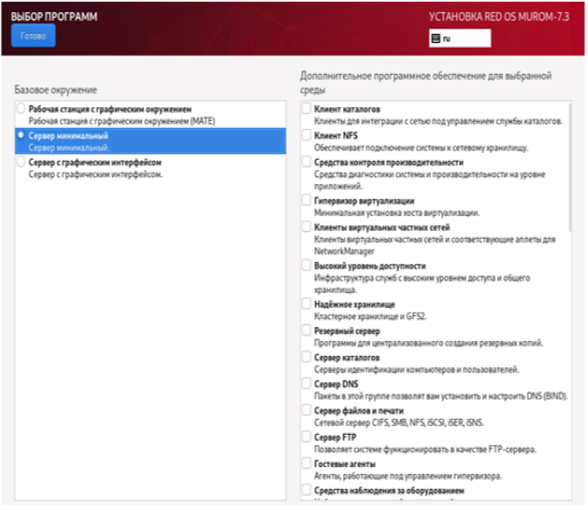Click the Минимальная установка хоста виртуализации text

pos(397,213)
